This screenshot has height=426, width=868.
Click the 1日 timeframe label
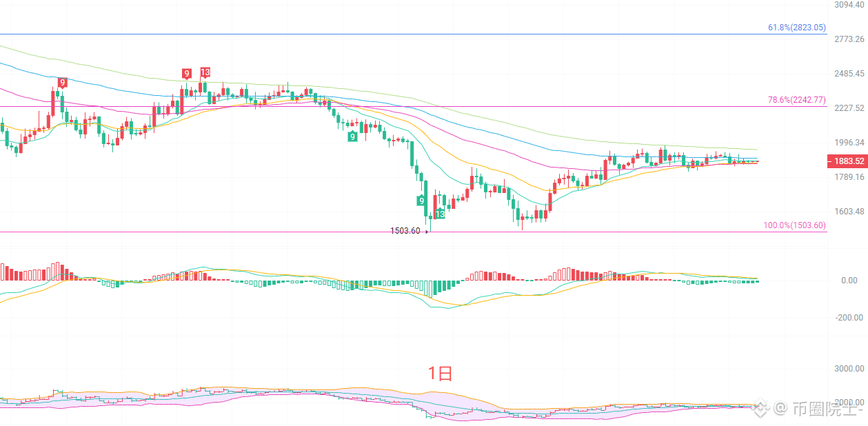[441, 374]
